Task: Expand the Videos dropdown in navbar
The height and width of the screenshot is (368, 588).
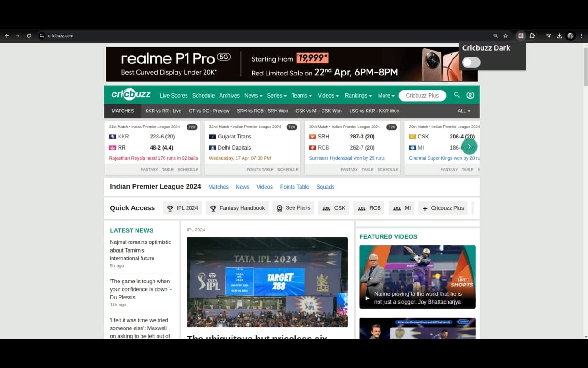Action: point(328,96)
